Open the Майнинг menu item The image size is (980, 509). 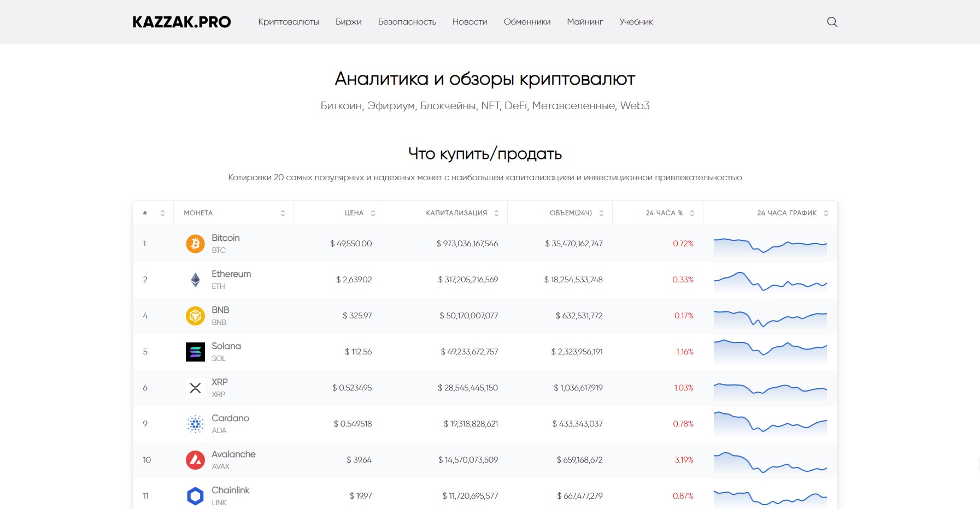[585, 22]
